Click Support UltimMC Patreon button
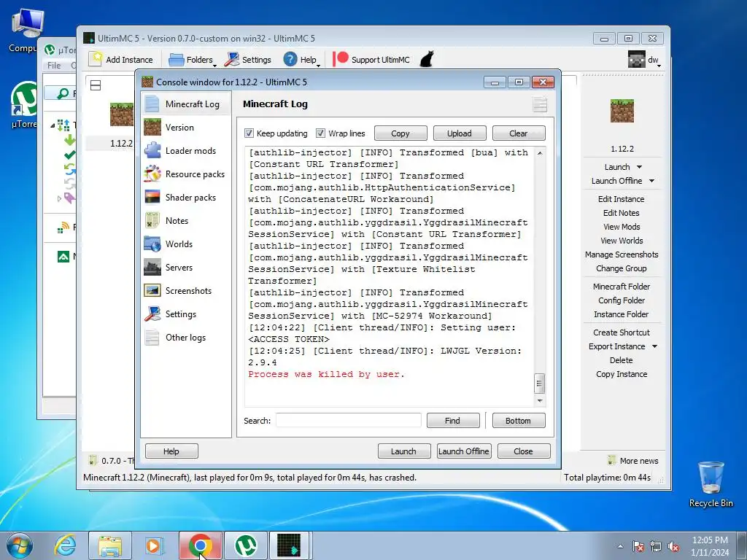Screen dimensions: 747x560 [371, 60]
